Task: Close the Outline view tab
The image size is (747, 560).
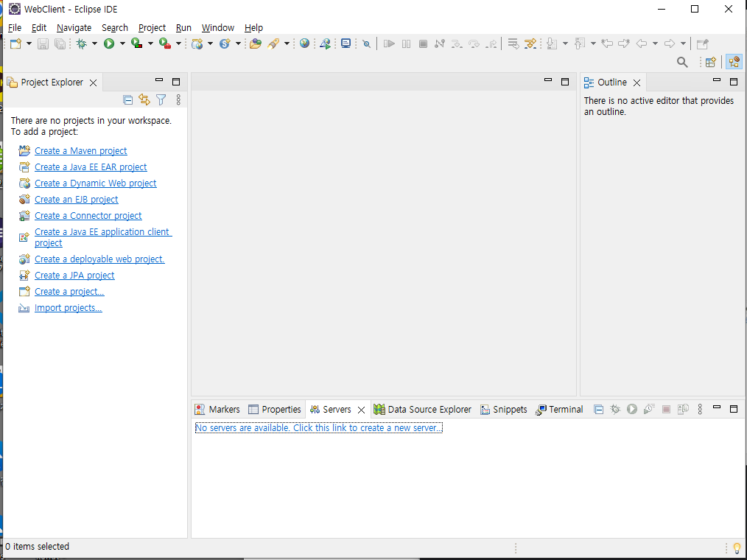Action: (x=637, y=83)
